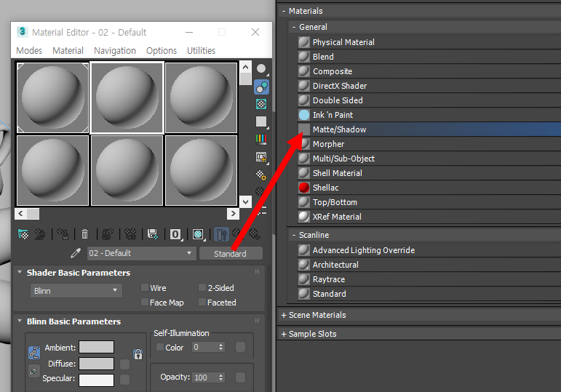This screenshot has width=561, height=392.
Task: Toggle the Ambient-Diffuse color lock icon
Action: pyautogui.click(x=33, y=353)
